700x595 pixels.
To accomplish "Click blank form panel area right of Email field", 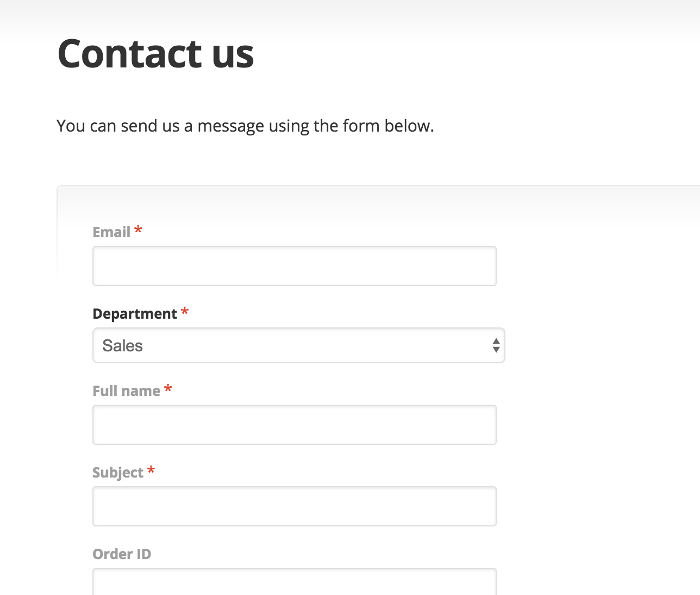I will (x=598, y=266).
